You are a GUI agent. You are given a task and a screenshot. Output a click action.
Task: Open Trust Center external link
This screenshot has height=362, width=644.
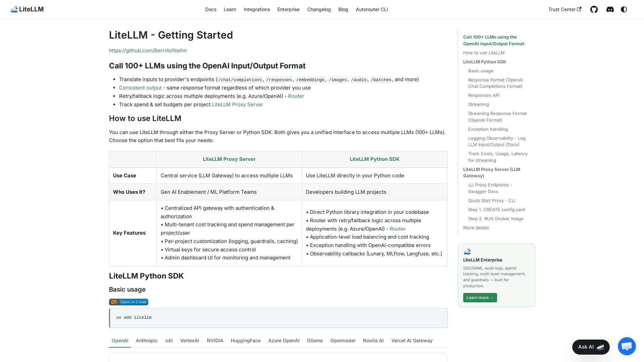pos(565,9)
